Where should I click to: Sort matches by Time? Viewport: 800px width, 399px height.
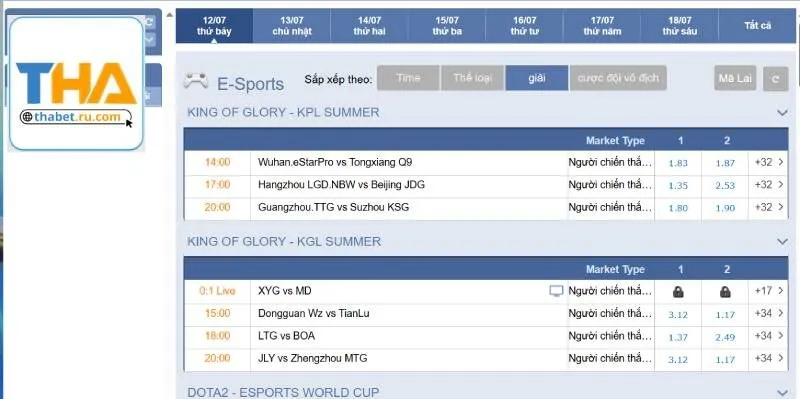(x=408, y=78)
